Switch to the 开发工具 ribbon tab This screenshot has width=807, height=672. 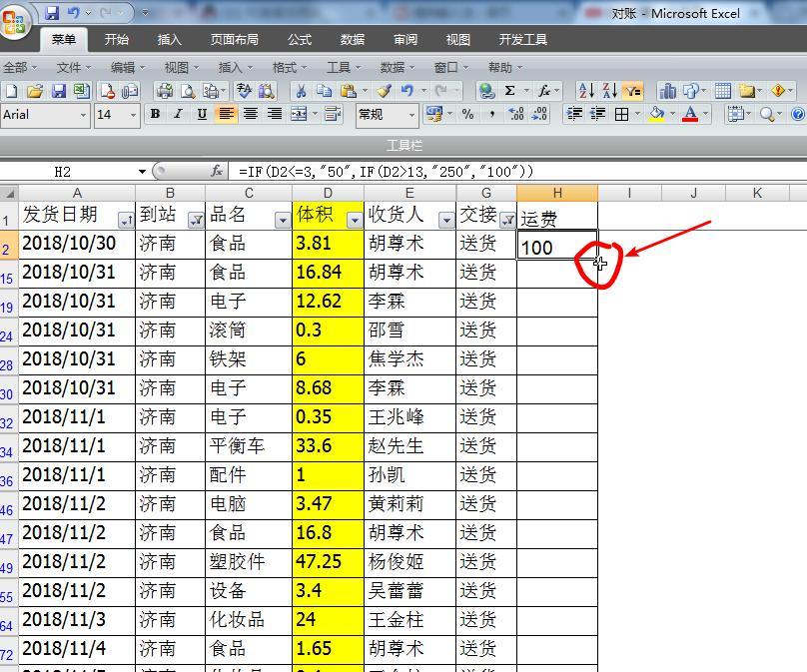pyautogui.click(x=523, y=40)
